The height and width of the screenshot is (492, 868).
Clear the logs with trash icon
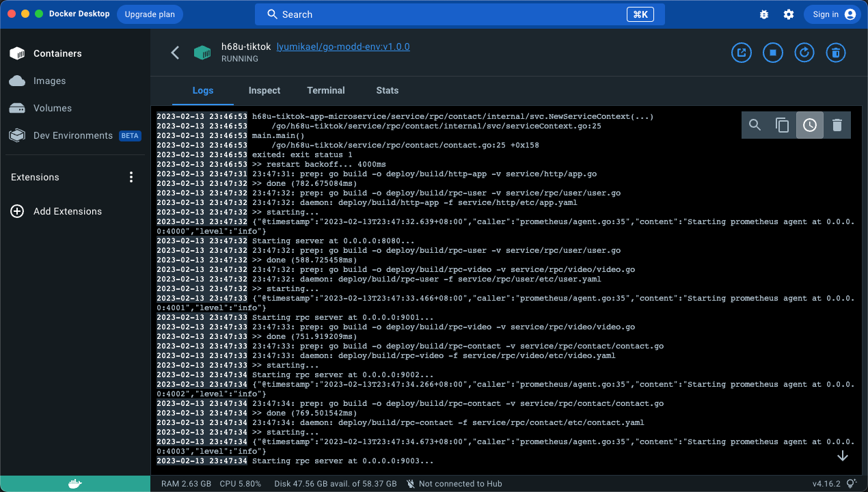837,125
